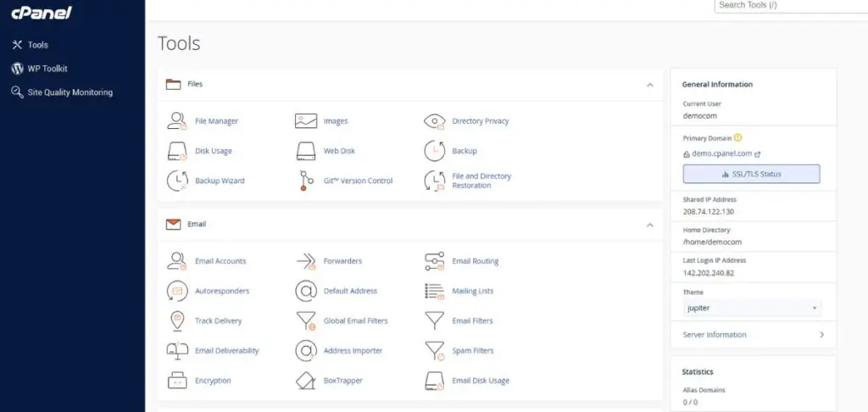Open the Address Importer icon

[305, 350]
